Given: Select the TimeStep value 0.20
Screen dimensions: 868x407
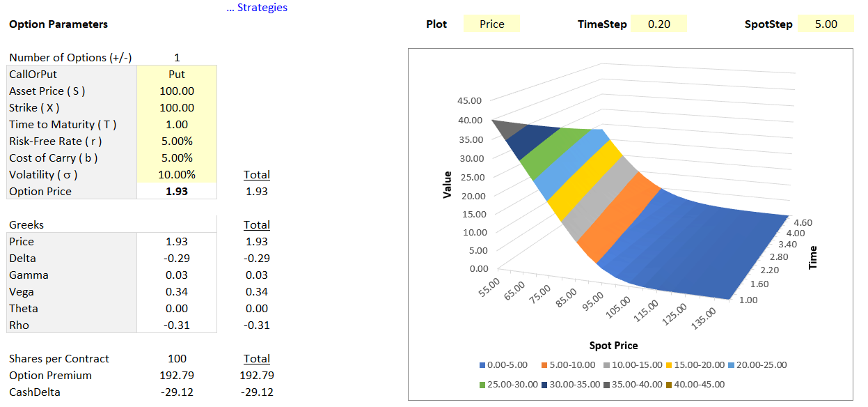Looking at the screenshot, I should [x=658, y=24].
